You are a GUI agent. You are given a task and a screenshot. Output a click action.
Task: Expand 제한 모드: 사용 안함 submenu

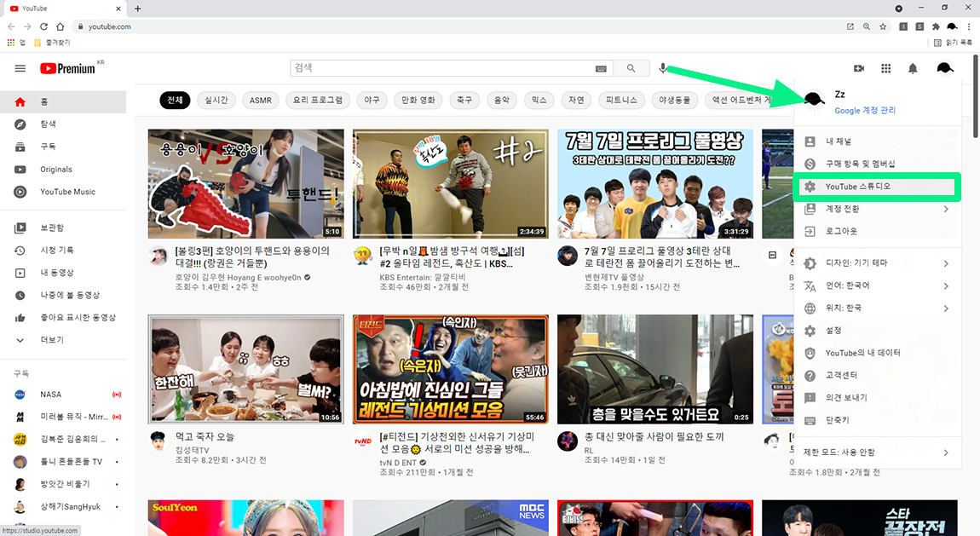(878, 452)
